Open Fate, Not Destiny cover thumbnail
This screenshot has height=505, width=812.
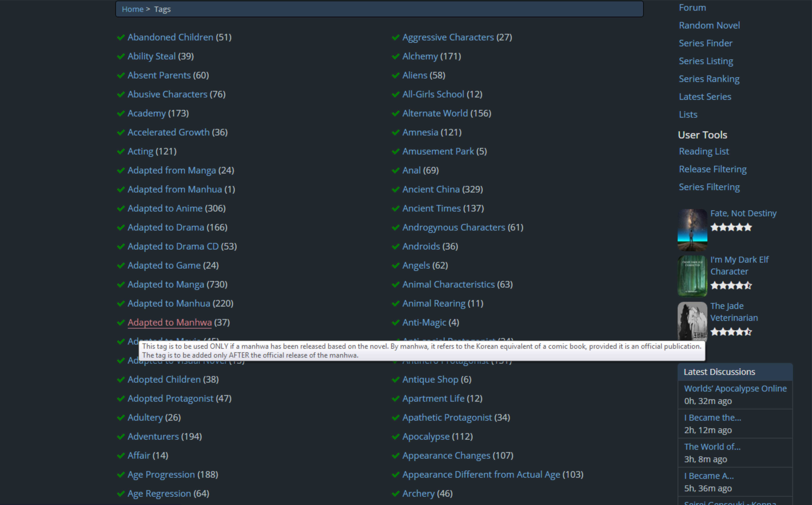[x=692, y=230]
